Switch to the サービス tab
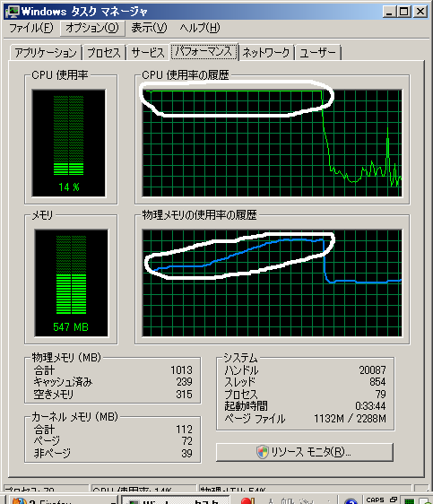The width and height of the screenshot is (433, 504). [148, 52]
